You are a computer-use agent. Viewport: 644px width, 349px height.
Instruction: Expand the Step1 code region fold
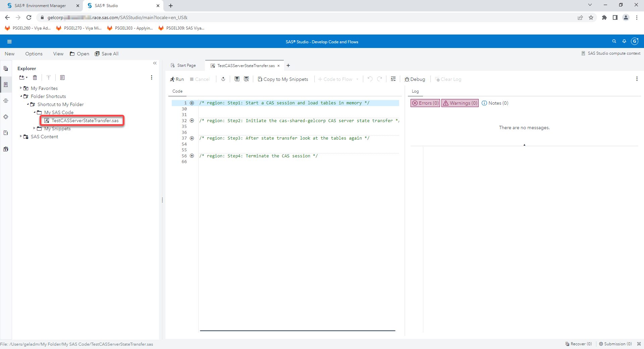click(x=192, y=103)
